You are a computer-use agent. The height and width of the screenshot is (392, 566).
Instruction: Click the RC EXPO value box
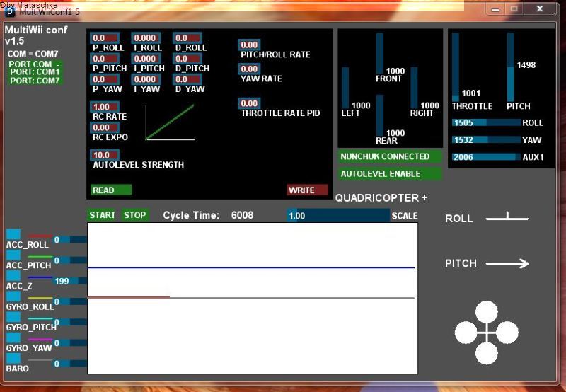(x=105, y=127)
